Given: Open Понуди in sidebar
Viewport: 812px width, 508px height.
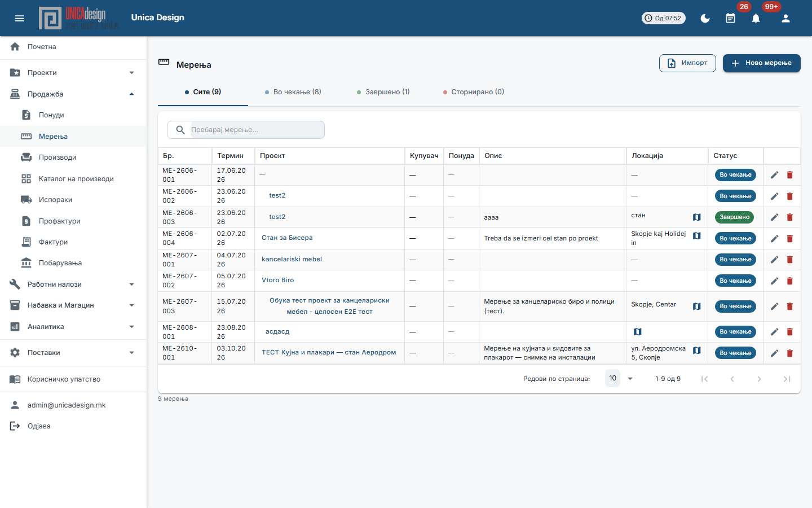Looking at the screenshot, I should [x=73, y=115].
